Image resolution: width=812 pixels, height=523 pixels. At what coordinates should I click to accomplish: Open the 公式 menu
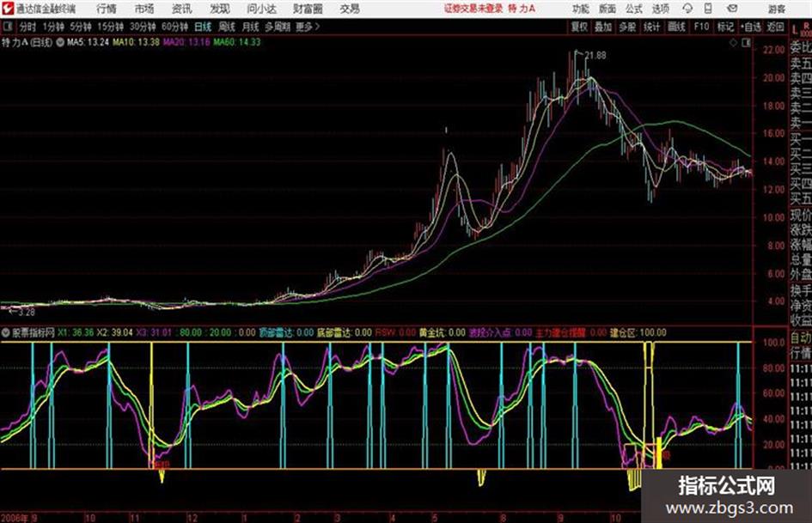click(634, 9)
